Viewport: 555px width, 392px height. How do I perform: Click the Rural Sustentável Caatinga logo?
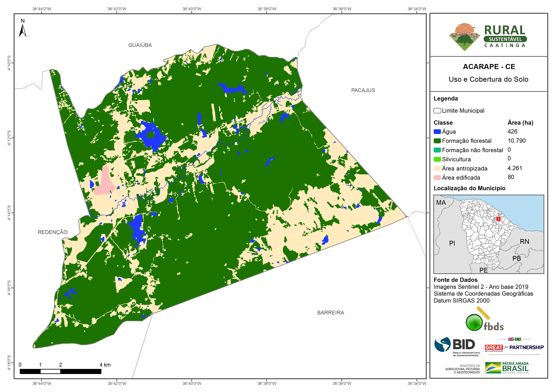pos(488,37)
